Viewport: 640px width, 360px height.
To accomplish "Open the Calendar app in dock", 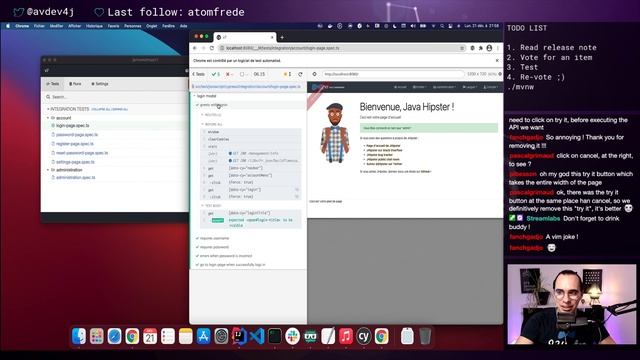I will coord(150,336).
